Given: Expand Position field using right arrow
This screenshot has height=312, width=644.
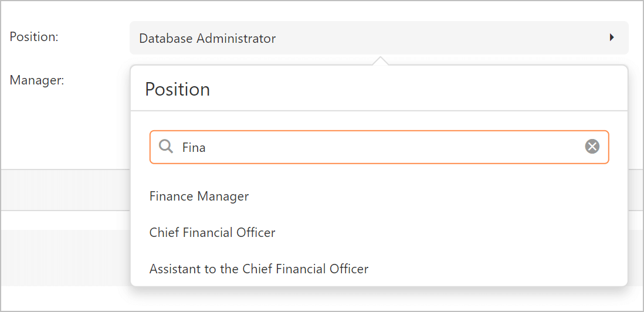Looking at the screenshot, I should (x=611, y=38).
